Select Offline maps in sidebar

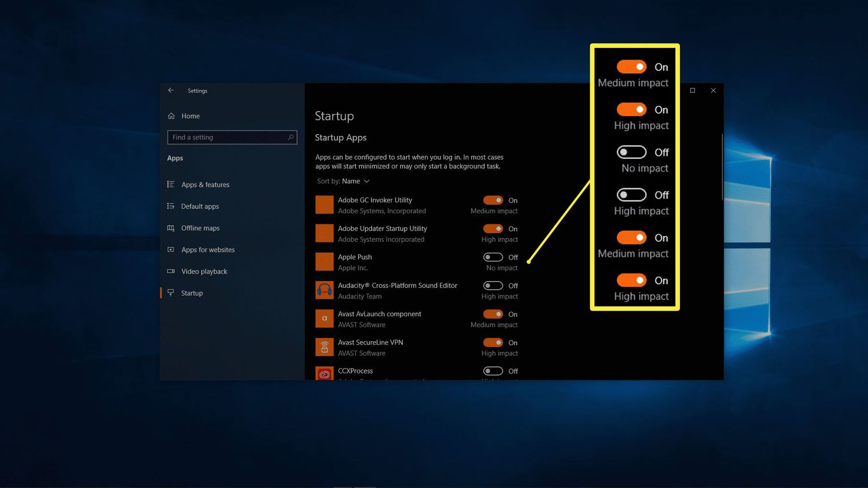click(x=194, y=228)
